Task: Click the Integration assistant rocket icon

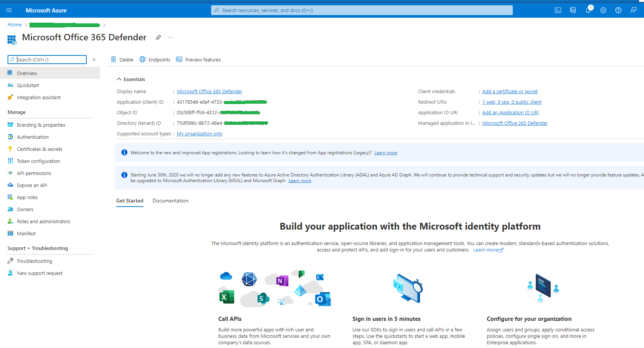Action: tap(10, 97)
